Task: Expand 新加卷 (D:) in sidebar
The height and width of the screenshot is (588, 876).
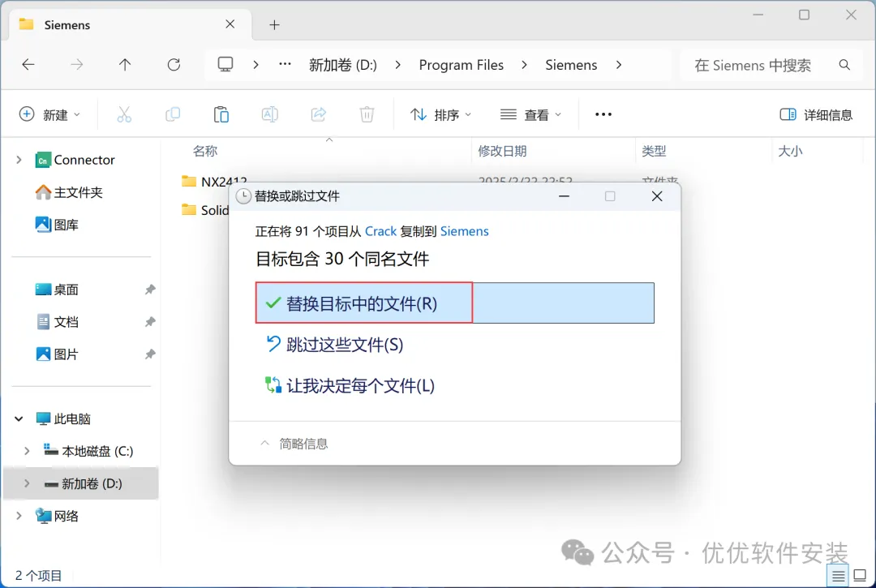Action: (27, 483)
